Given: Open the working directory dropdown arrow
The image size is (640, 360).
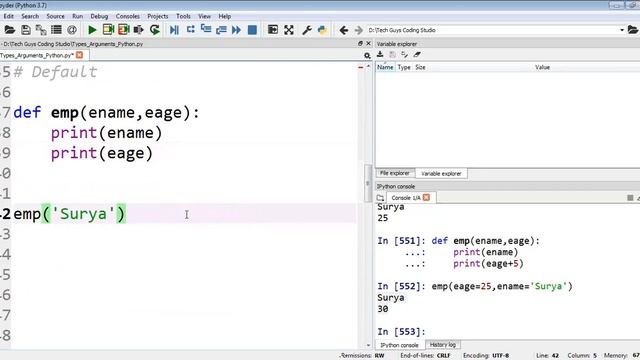Looking at the screenshot, I should point(622,30).
